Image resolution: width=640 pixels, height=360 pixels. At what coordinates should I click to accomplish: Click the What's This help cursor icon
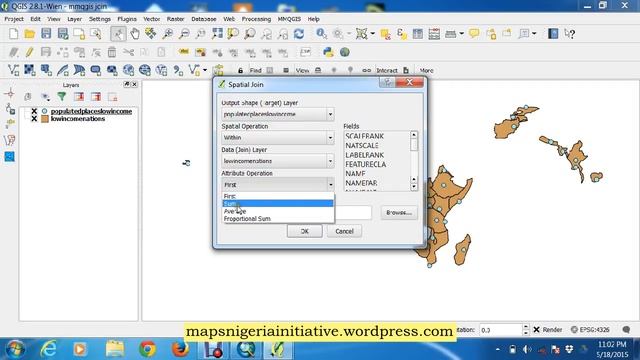tap(570, 34)
